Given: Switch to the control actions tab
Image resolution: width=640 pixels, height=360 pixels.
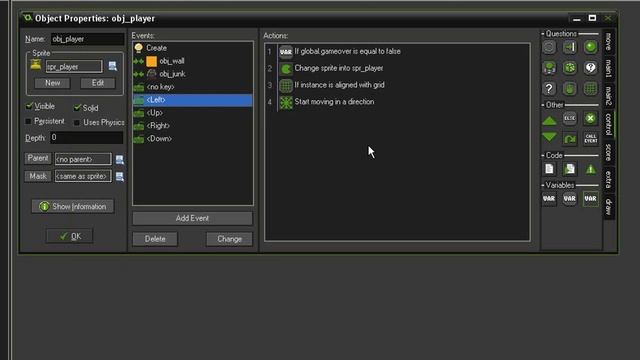Looking at the screenshot, I should (608, 124).
